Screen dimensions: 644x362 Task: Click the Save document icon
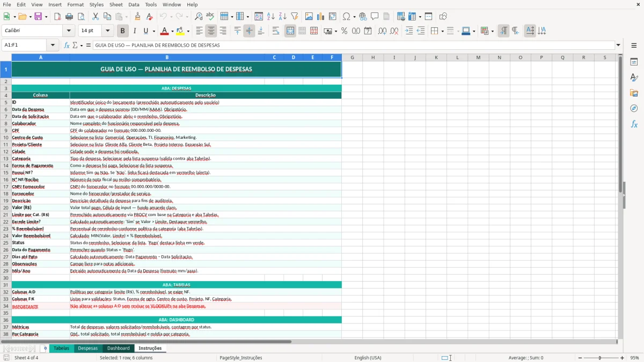pyautogui.click(x=38, y=17)
